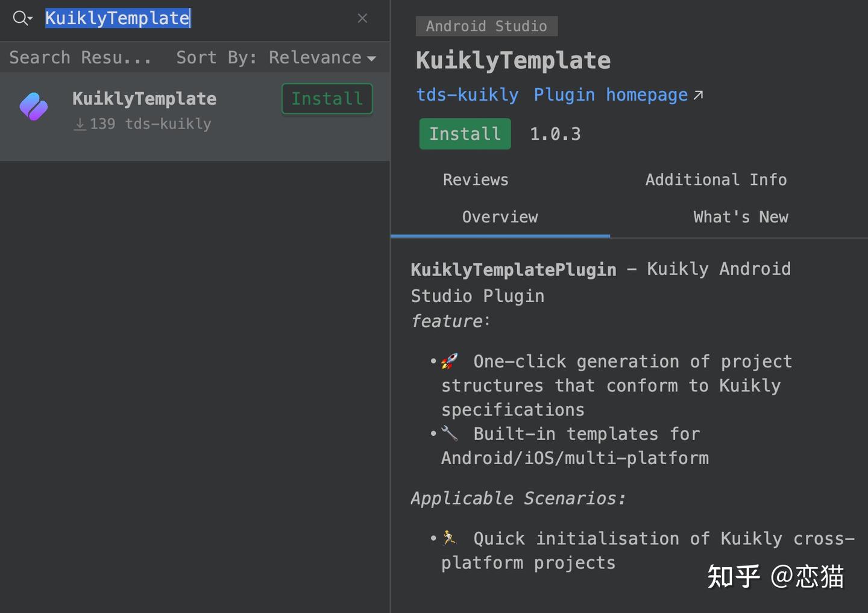The width and height of the screenshot is (868, 613).
Task: Click the runner emoji beside Quick initialisation
Action: (449, 538)
